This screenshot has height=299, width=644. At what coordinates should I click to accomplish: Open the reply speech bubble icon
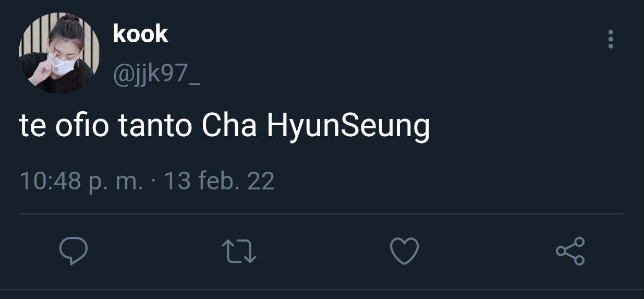[x=74, y=251]
